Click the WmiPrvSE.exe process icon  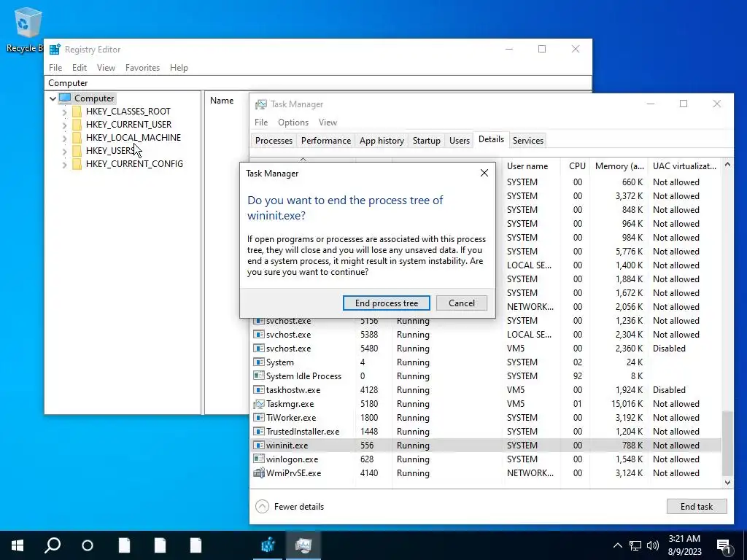tap(259, 472)
